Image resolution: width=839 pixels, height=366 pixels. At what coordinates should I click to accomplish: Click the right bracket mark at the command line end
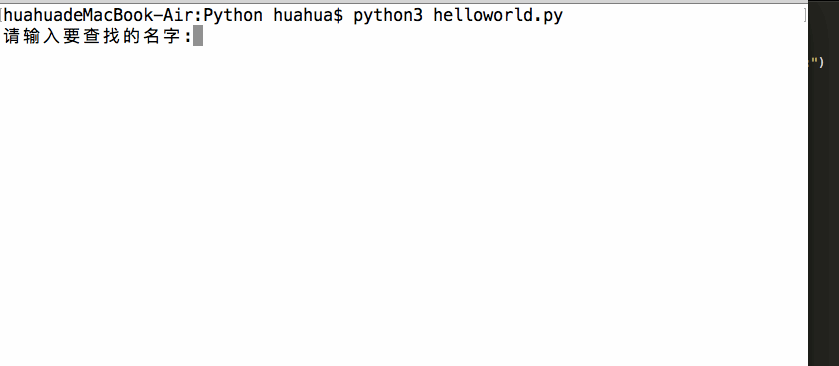[x=805, y=16]
